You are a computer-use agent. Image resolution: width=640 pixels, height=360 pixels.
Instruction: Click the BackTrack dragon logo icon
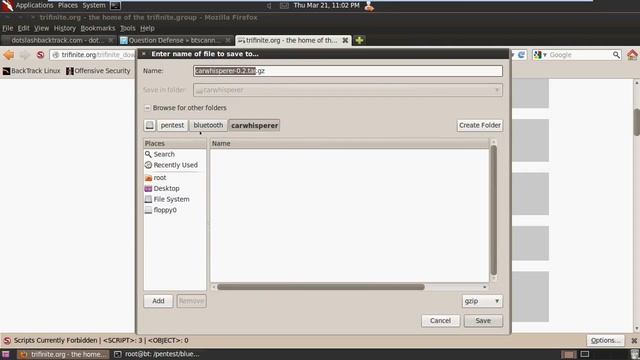click(x=7, y=5)
